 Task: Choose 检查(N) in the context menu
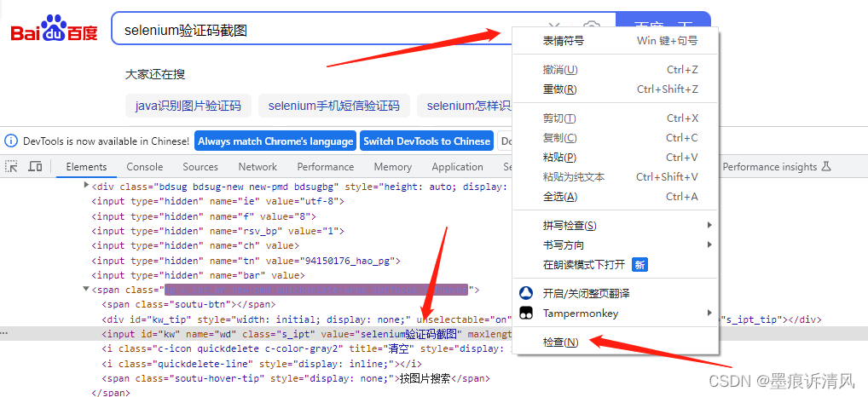616,342
